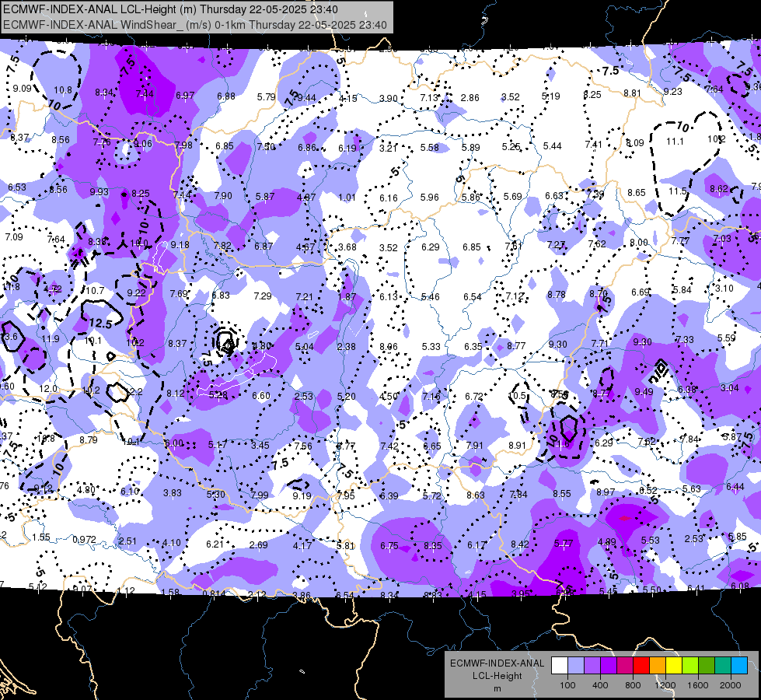The width and height of the screenshot is (761, 700).
Task: Click the contour label '12.5'
Action: pos(100,324)
